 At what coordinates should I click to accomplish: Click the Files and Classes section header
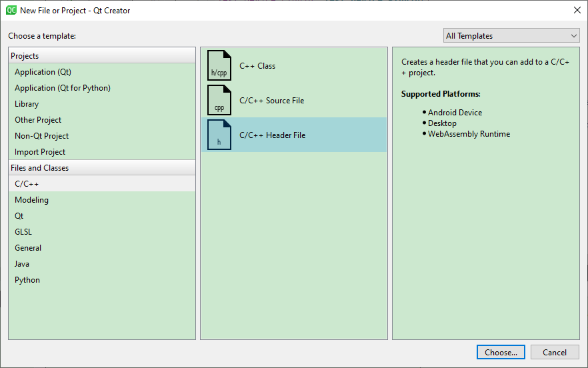coord(101,168)
